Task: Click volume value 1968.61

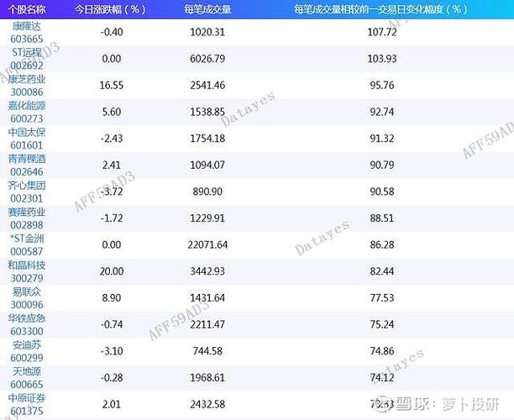Action: (x=207, y=377)
